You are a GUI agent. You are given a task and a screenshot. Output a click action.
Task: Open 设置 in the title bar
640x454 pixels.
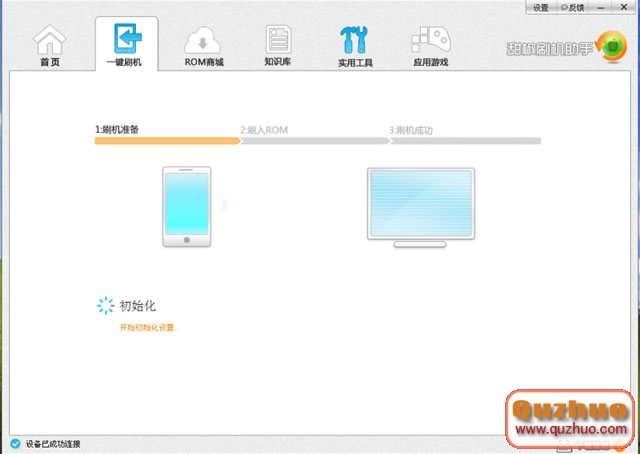540,7
